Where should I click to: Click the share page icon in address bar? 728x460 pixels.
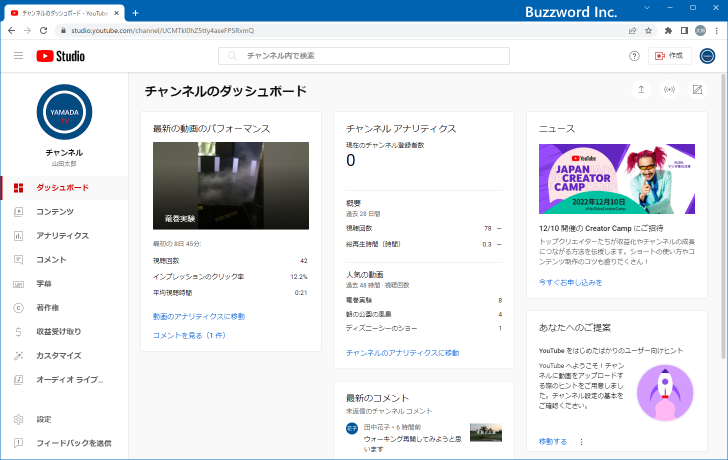point(632,31)
